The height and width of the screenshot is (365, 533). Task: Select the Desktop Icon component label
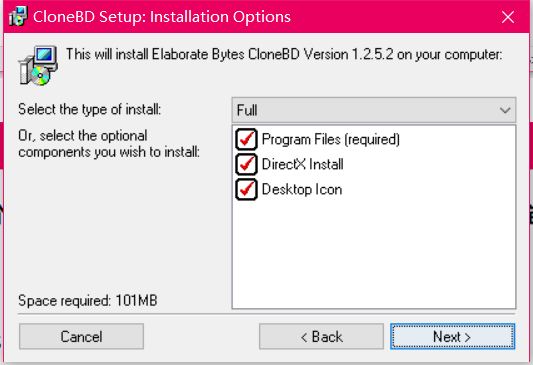tap(302, 190)
